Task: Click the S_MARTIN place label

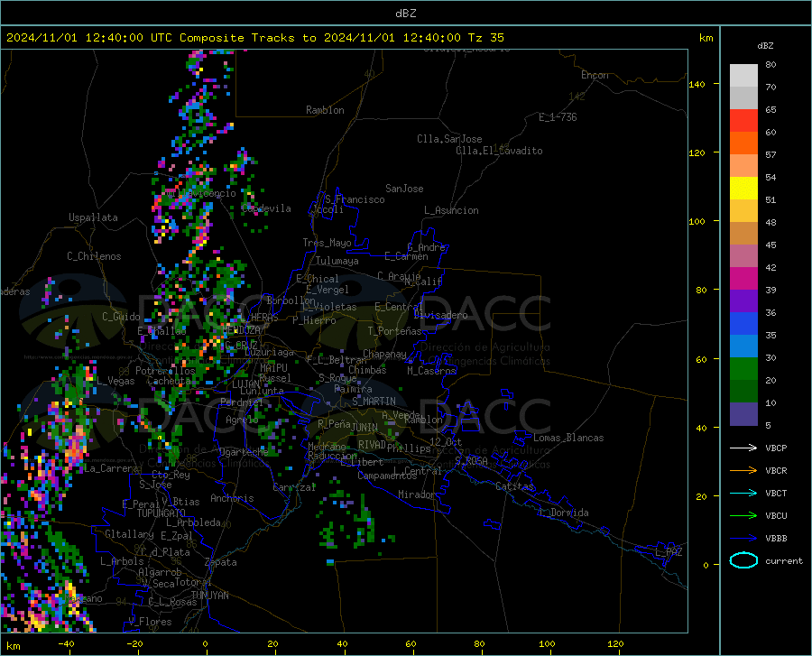Action: (374, 402)
